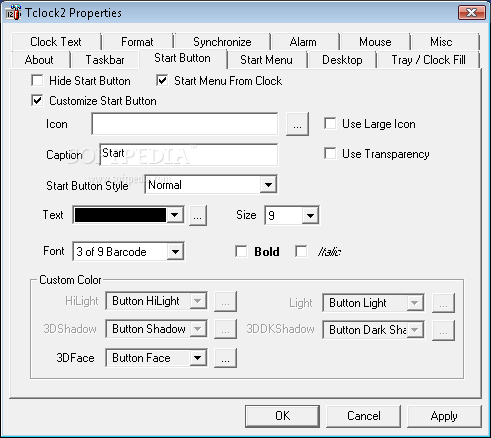Open the Mouse tab
This screenshot has height=438, width=491.
[375, 42]
